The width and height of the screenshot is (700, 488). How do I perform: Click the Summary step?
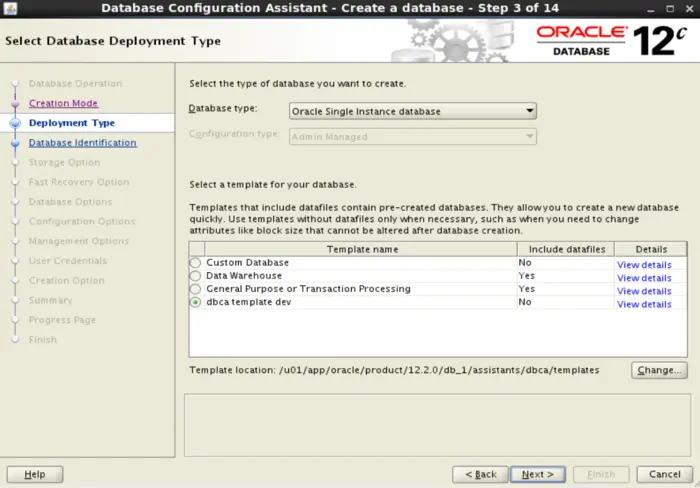point(50,300)
